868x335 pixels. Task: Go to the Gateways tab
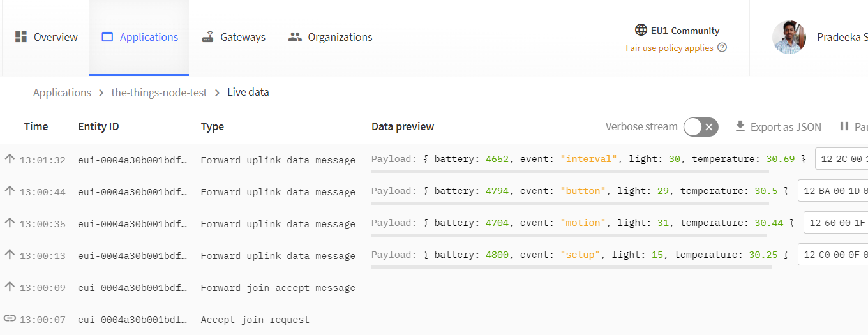233,37
